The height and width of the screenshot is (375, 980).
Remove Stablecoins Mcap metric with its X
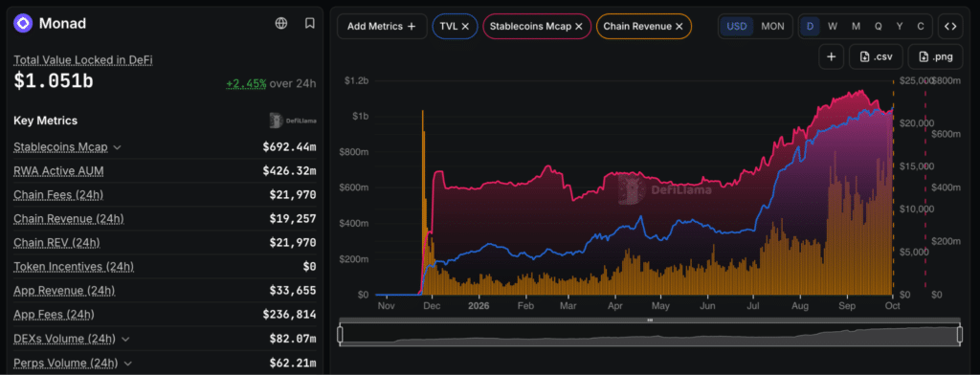click(579, 26)
